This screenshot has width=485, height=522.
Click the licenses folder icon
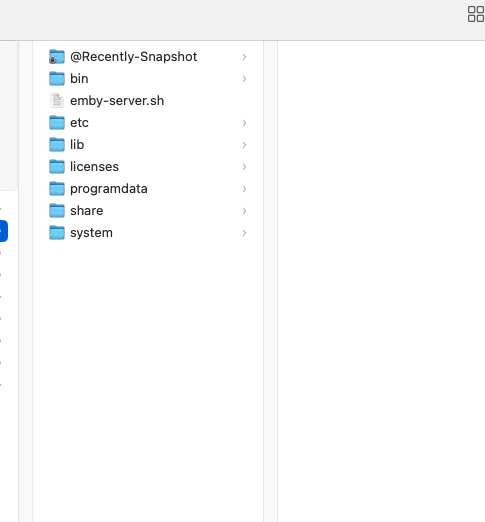[x=57, y=167]
